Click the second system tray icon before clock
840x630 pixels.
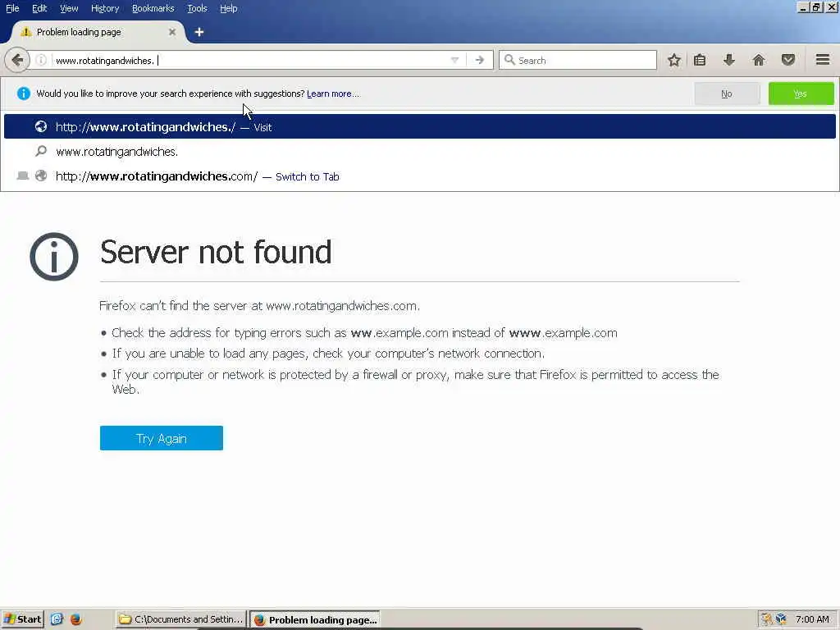pos(781,619)
